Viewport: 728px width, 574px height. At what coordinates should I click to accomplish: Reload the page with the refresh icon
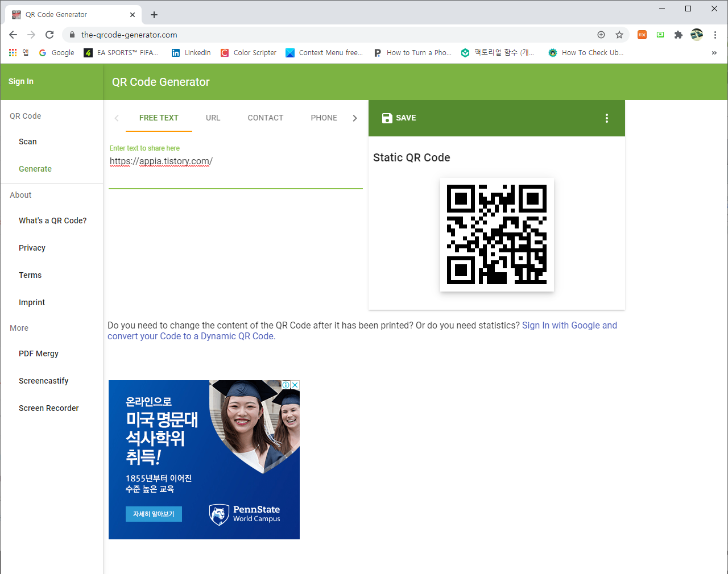[x=49, y=35]
